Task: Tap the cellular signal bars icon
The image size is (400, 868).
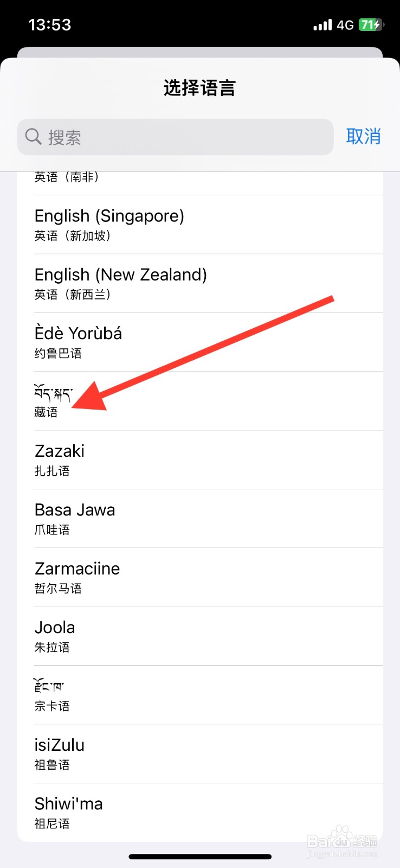Action: (x=323, y=24)
